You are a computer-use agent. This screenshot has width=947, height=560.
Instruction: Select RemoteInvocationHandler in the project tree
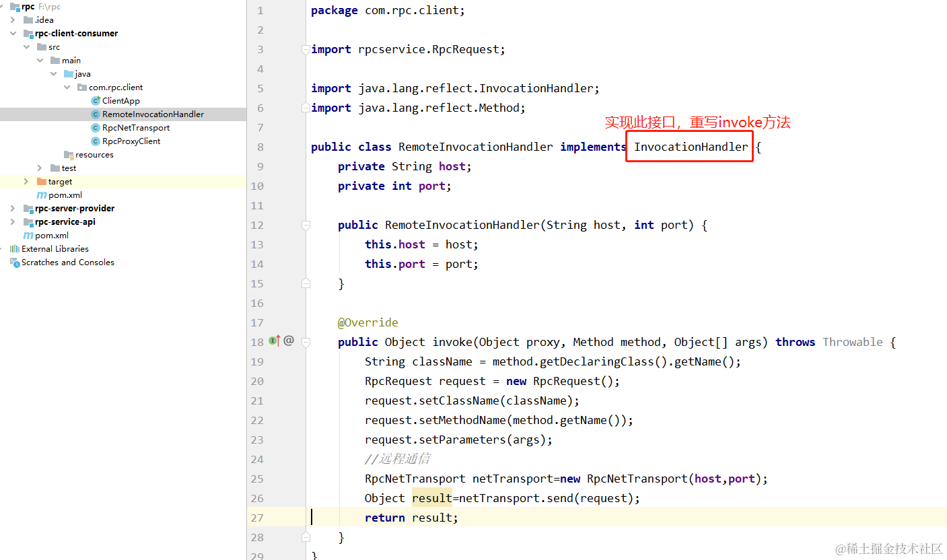(153, 114)
